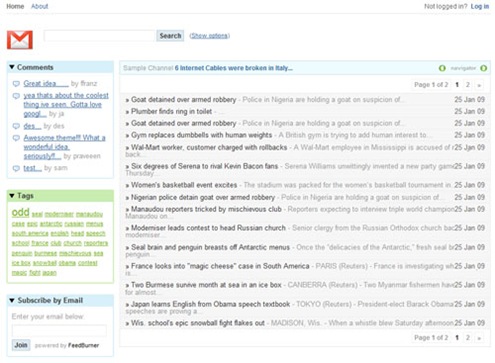Screen dimensions: 495x363
Task: Open "Six degrees of Serena" article
Action: coord(204,166)
